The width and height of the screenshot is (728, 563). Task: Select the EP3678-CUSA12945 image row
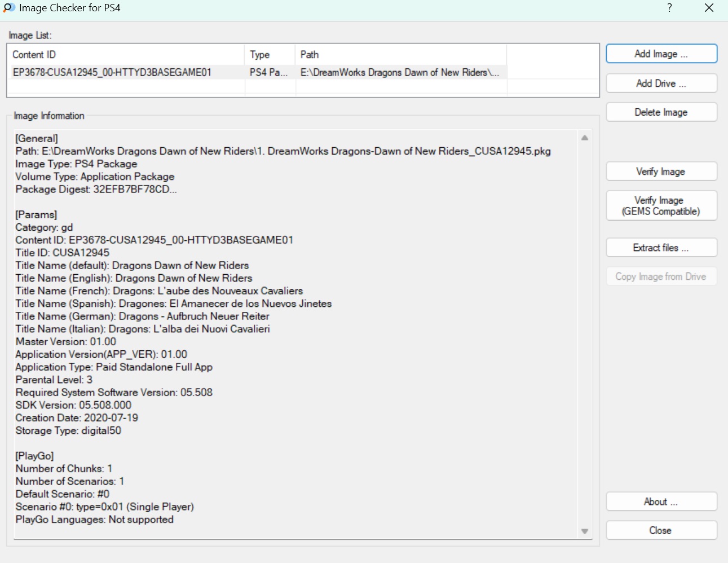coord(112,72)
